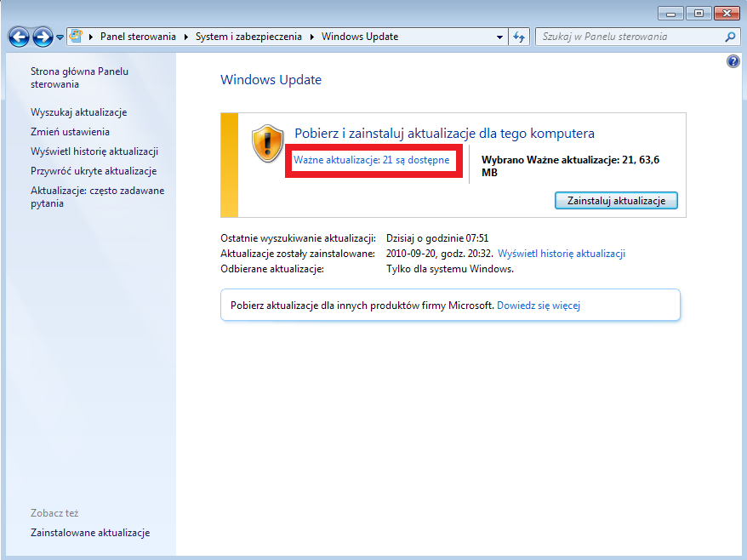Viewport: 747px width, 560px height.
Task: Select the Windows Update breadcrumb
Action: (360, 37)
